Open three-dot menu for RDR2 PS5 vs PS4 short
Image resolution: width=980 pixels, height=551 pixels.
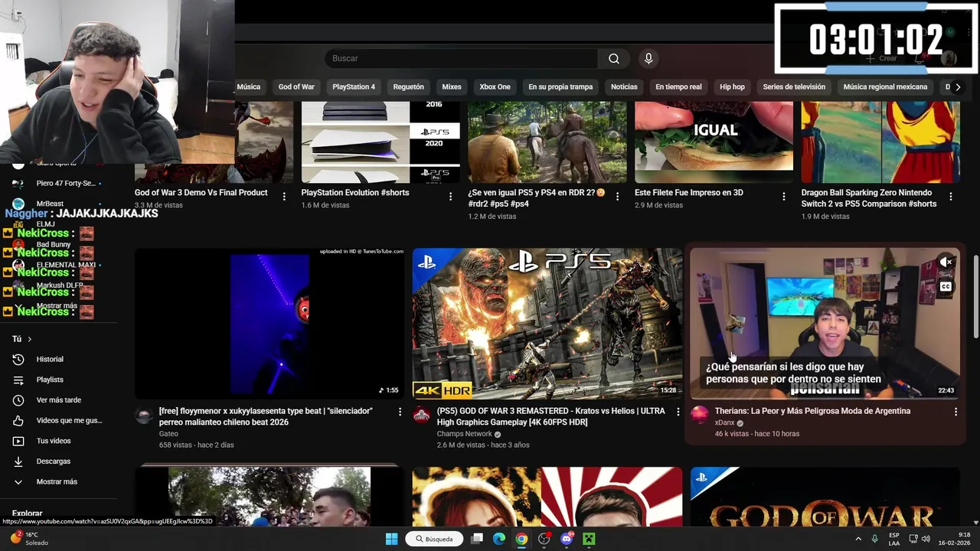pos(617,197)
